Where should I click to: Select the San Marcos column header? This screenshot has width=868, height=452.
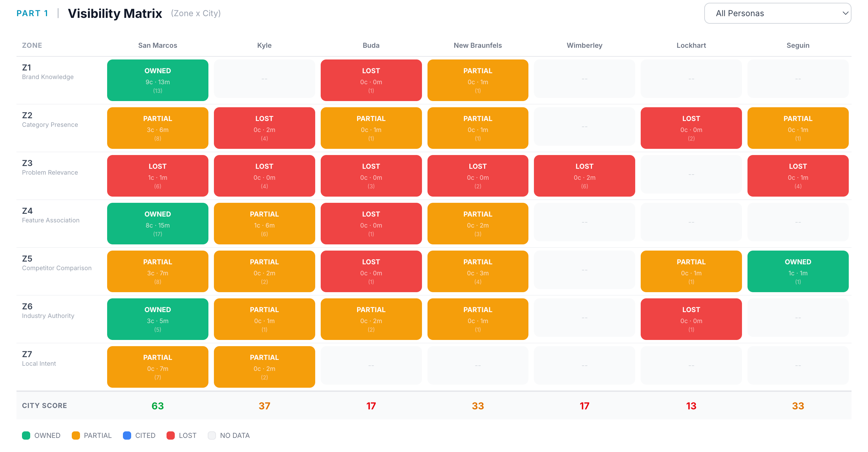(158, 45)
